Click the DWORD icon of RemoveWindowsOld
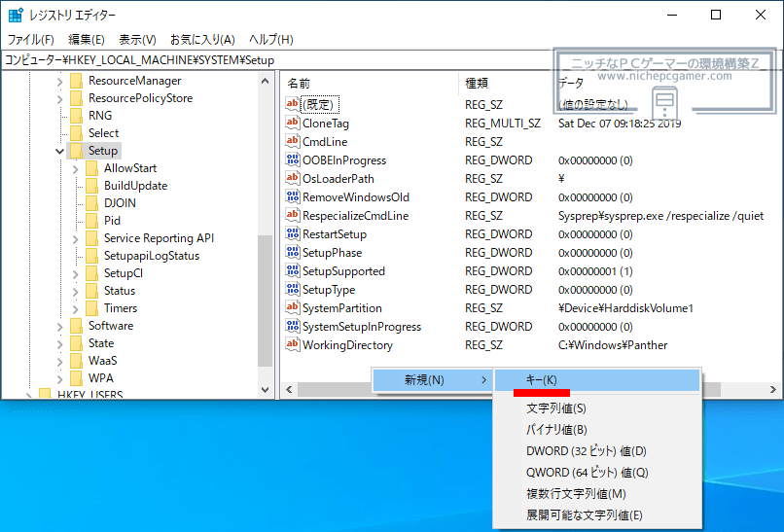 pyautogui.click(x=293, y=196)
